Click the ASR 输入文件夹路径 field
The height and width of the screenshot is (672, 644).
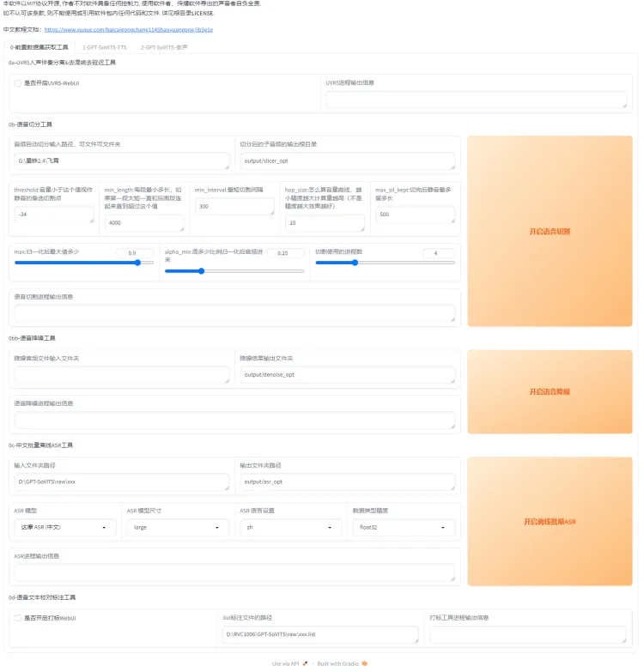[122, 482]
